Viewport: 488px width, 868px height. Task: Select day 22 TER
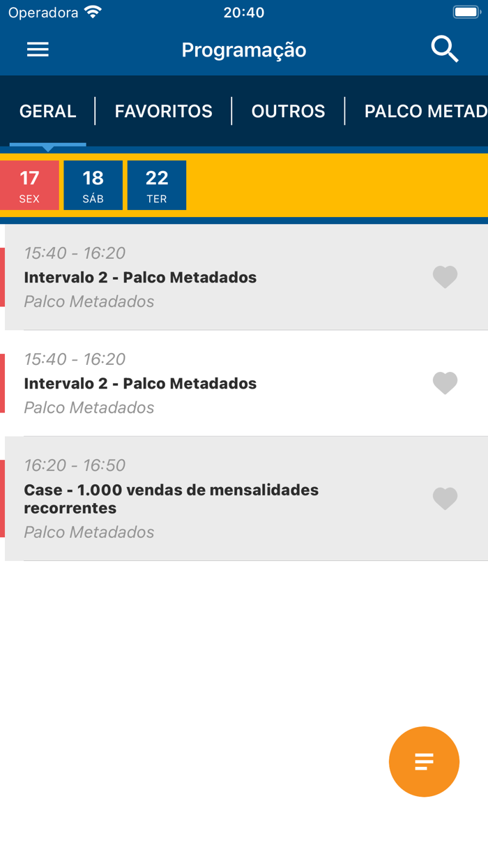pos(156,185)
